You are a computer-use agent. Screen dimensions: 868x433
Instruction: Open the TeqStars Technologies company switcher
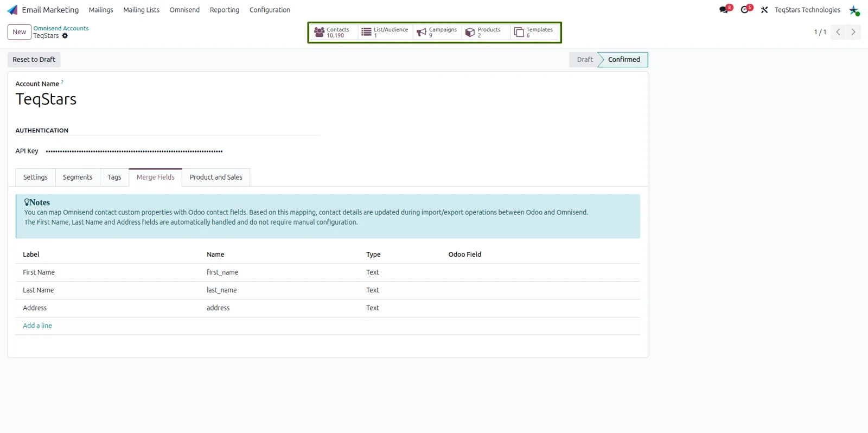point(807,10)
